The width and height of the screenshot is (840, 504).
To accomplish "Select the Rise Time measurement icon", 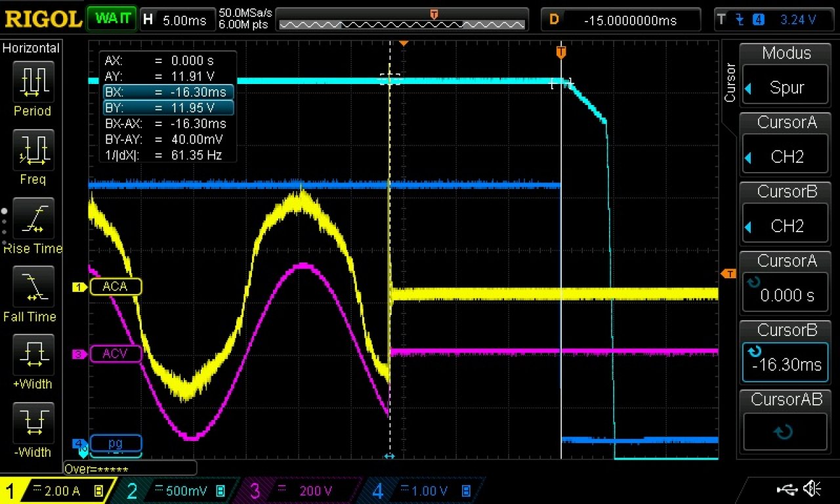I will coord(33,220).
